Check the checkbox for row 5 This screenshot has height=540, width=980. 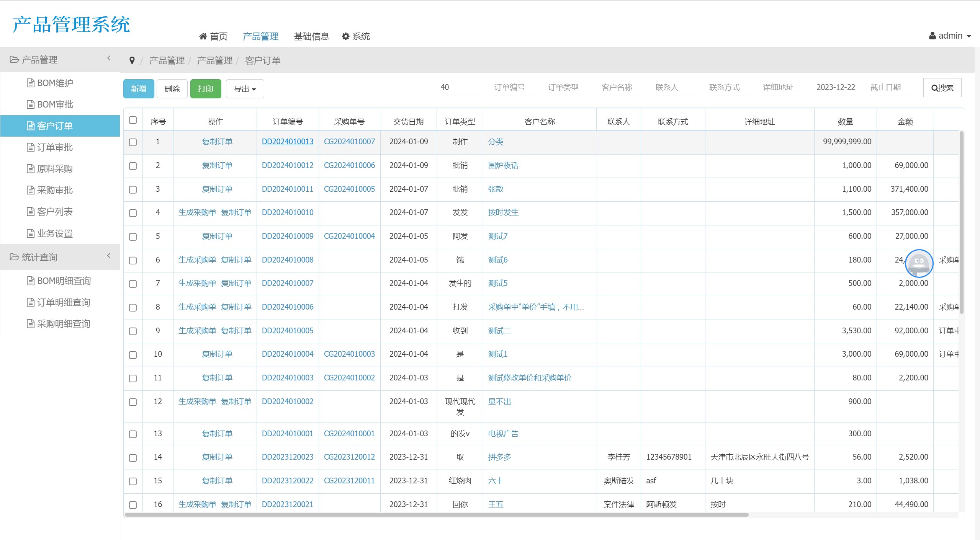coord(133,237)
